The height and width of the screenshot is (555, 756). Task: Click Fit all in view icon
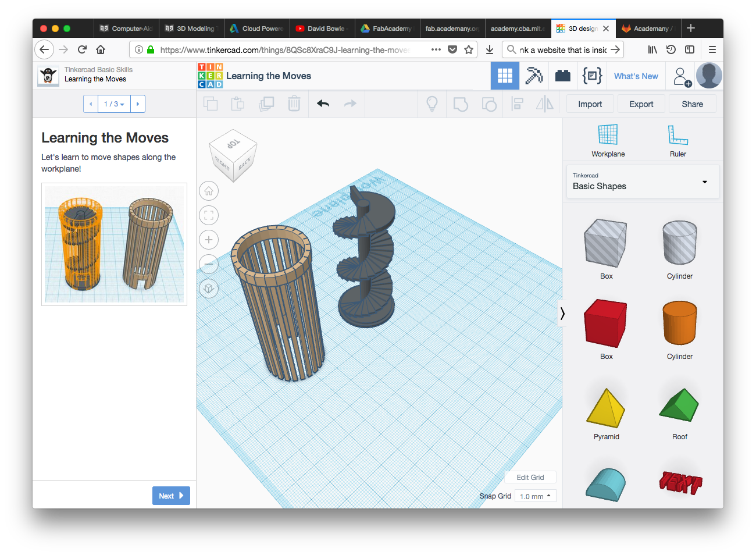pos(209,215)
